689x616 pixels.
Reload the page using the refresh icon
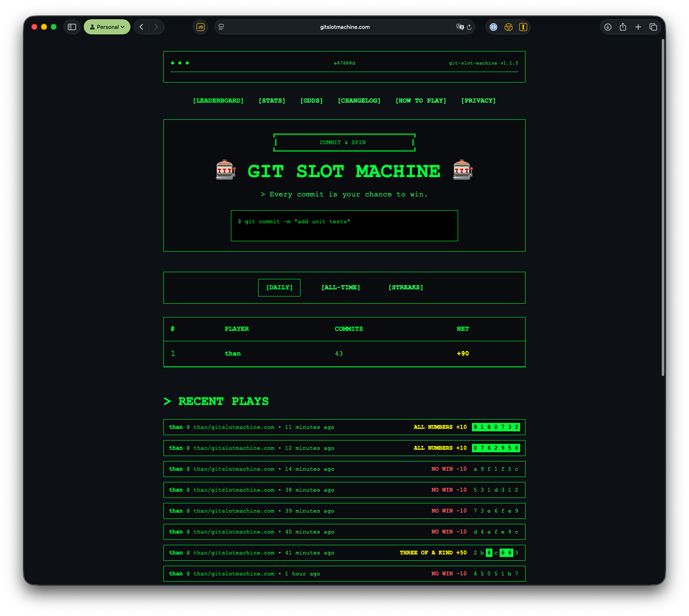pyautogui.click(x=469, y=27)
